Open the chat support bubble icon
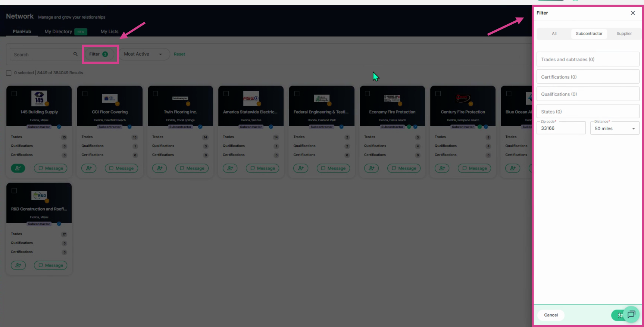The image size is (644, 327). pos(631,314)
